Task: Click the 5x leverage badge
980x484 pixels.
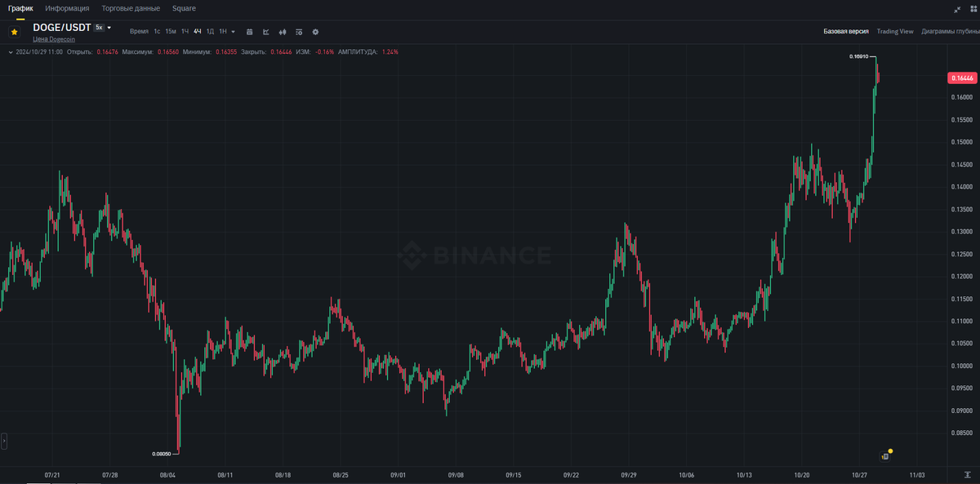Action: click(x=100, y=28)
